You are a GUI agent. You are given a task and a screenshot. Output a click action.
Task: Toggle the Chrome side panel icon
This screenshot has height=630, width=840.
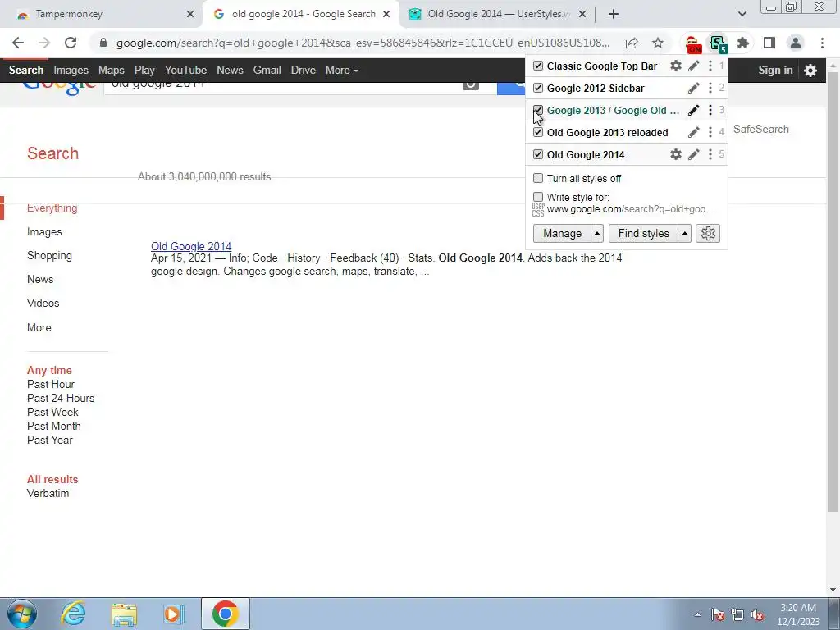(x=769, y=43)
